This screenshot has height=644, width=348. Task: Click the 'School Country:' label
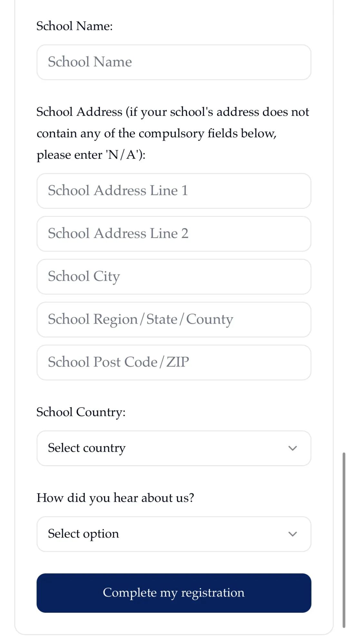coord(81,412)
